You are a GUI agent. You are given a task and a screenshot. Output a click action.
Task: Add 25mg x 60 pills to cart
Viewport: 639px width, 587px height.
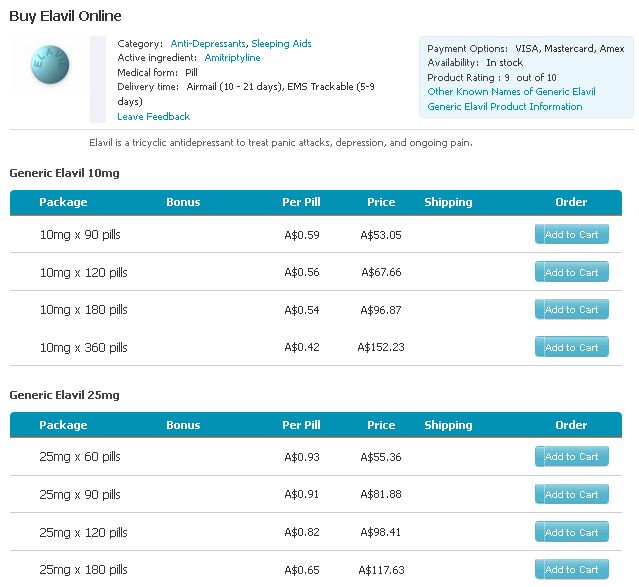point(572,457)
